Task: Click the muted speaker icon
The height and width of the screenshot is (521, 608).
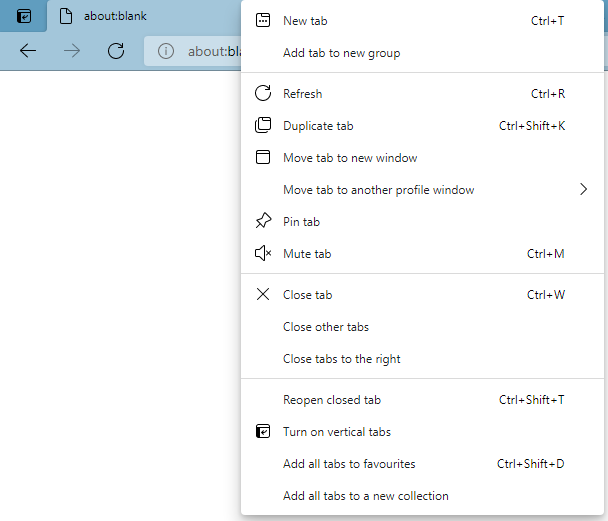Action: click(263, 254)
